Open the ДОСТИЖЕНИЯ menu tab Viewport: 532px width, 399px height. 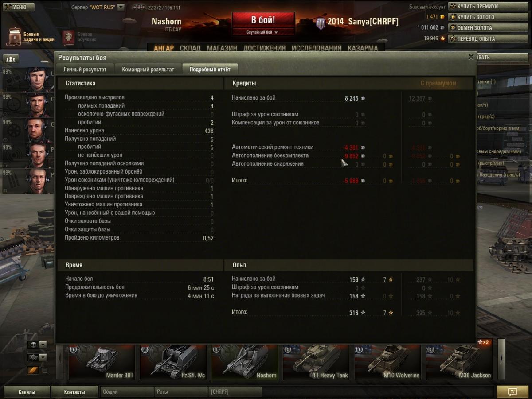click(265, 48)
